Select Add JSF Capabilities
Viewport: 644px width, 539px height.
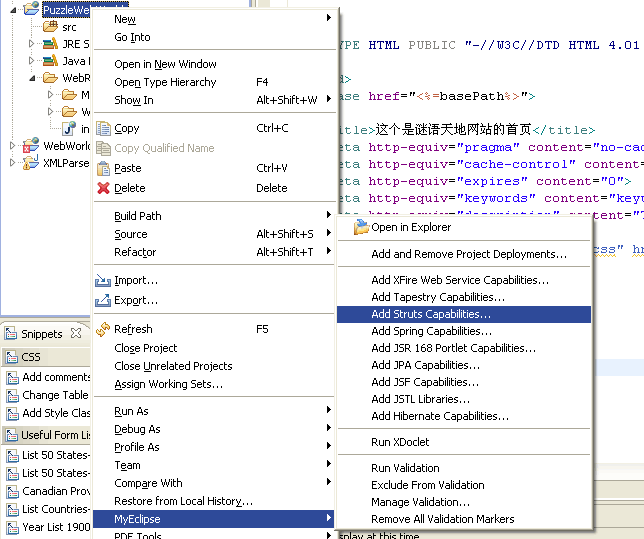click(464, 382)
